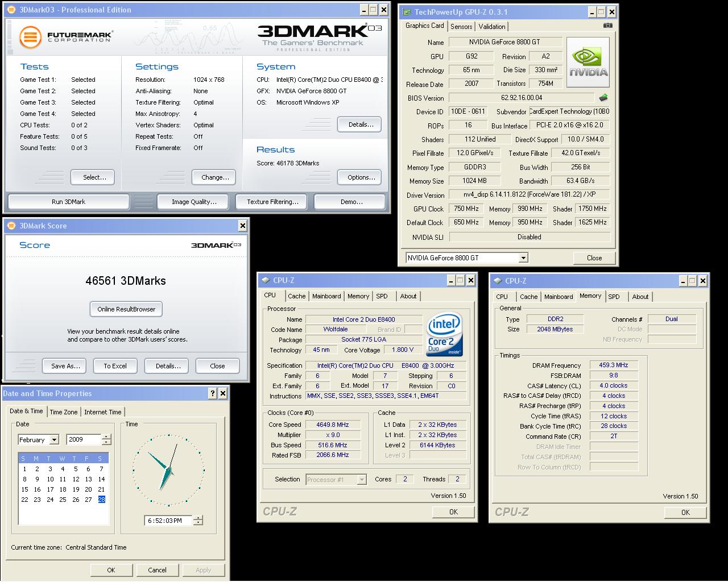Click the system Details... button in 3DMark03

click(x=361, y=124)
